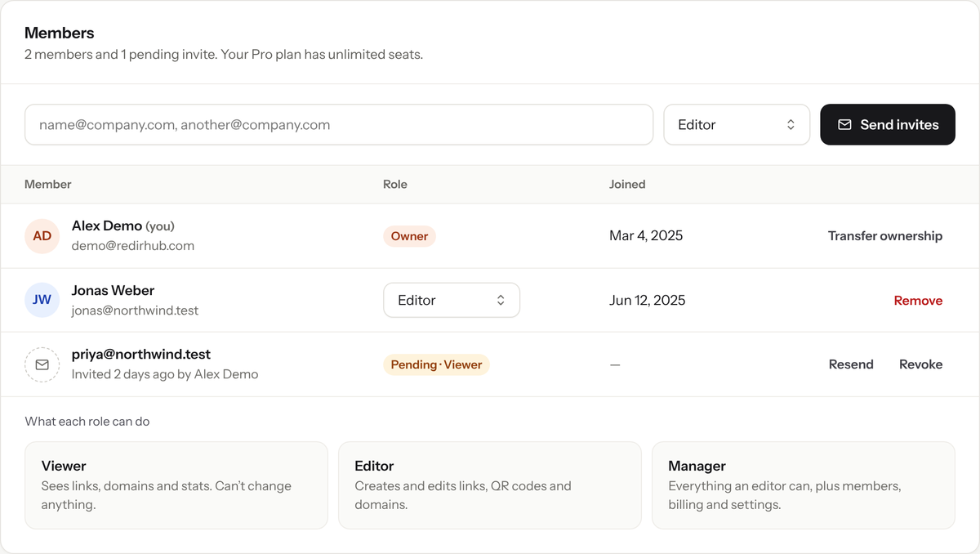This screenshot has width=980, height=554.
Task: Click the joined date Jun 12, 2025
Action: coord(648,301)
